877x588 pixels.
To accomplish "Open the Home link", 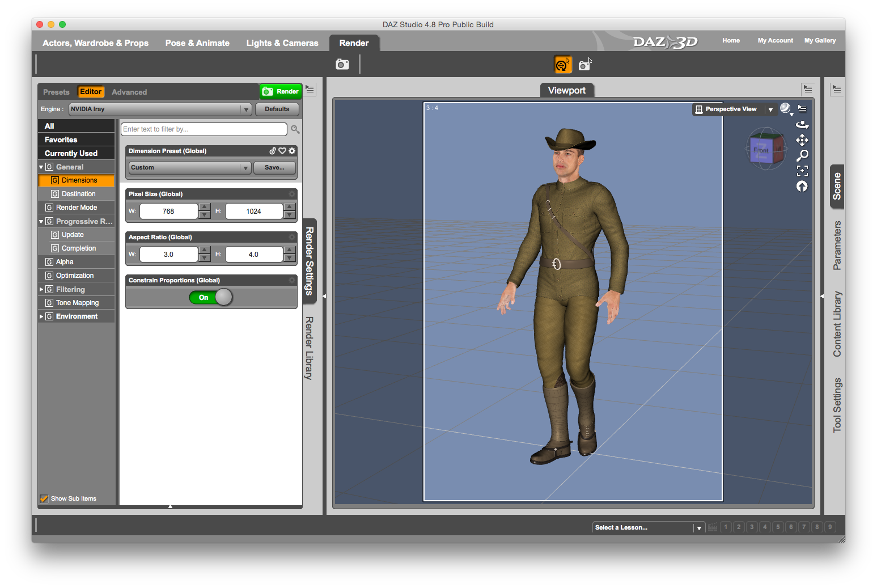I will pyautogui.click(x=731, y=40).
